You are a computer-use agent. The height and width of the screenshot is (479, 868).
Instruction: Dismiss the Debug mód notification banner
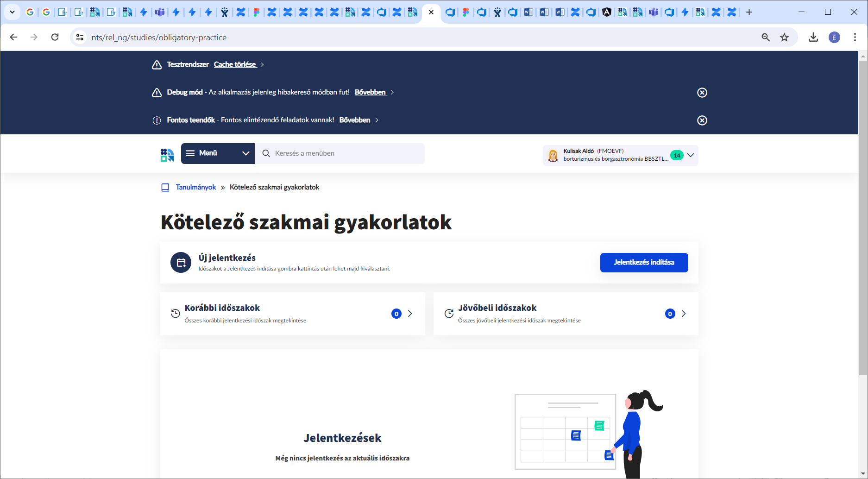coord(702,93)
